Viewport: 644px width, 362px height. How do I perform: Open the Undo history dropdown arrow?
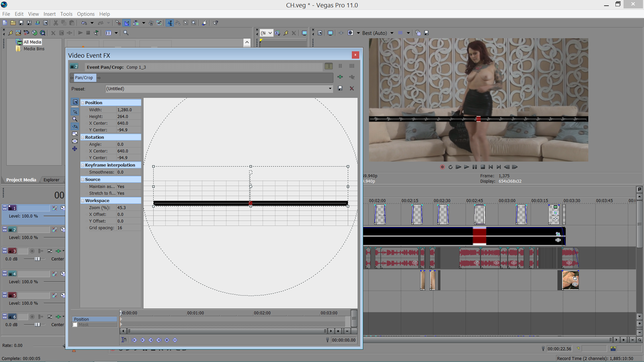[x=92, y=23]
